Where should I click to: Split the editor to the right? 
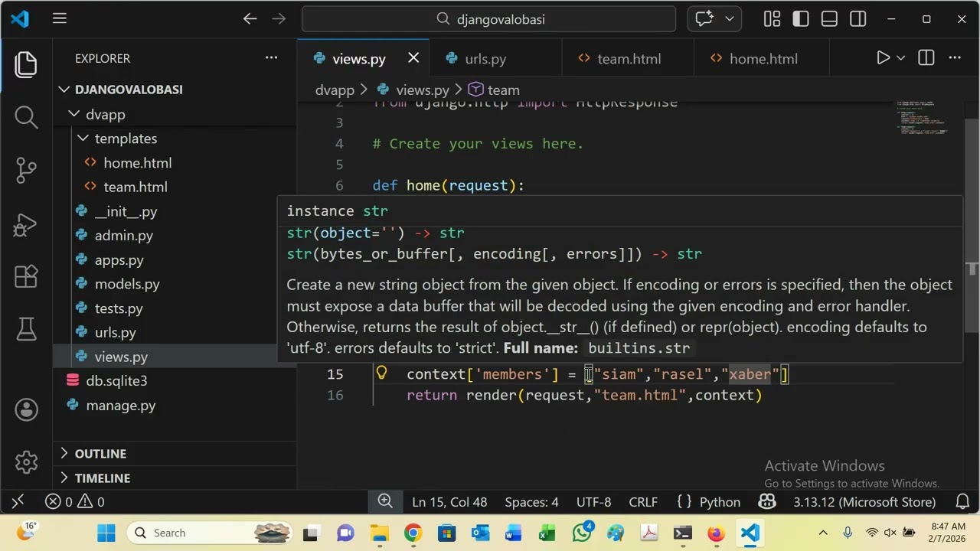[926, 58]
